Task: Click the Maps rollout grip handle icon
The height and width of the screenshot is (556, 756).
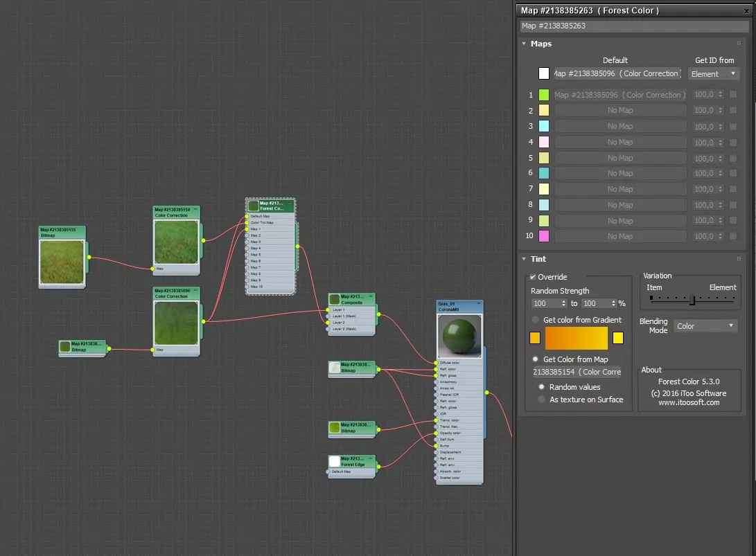Action: [739, 44]
